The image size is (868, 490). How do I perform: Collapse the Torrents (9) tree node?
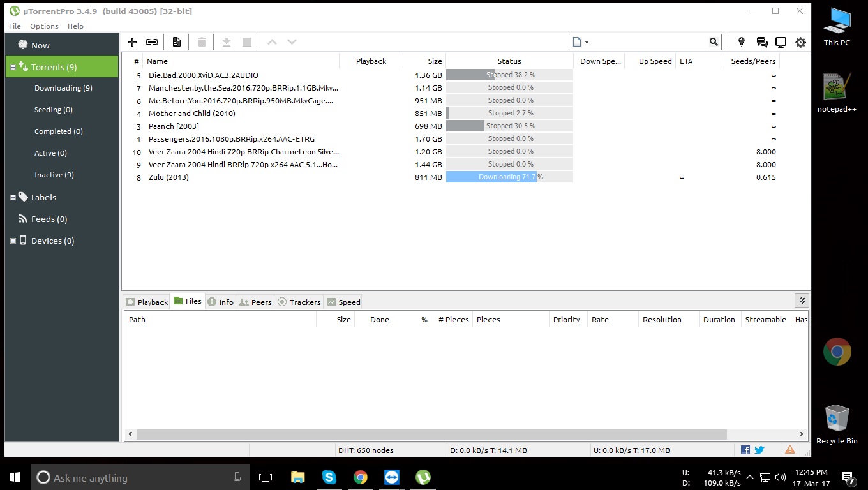coord(13,67)
